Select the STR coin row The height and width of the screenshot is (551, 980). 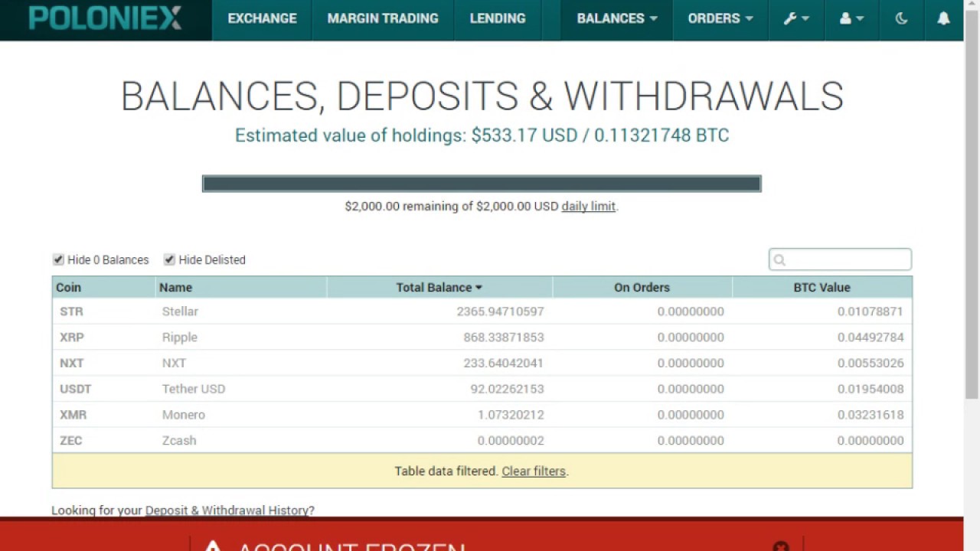482,311
